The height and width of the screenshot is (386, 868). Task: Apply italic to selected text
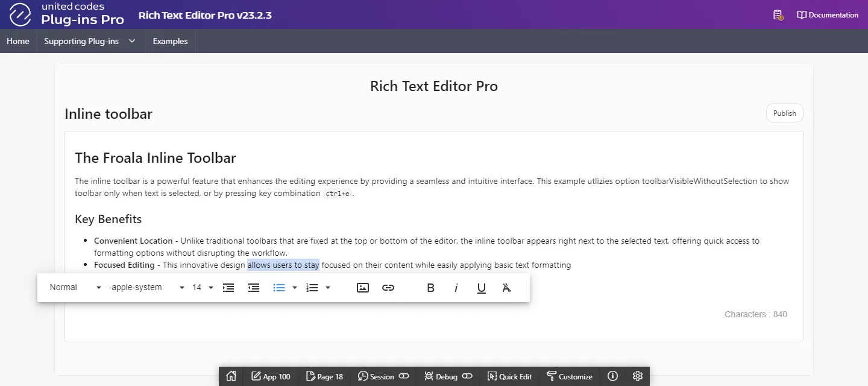click(456, 288)
